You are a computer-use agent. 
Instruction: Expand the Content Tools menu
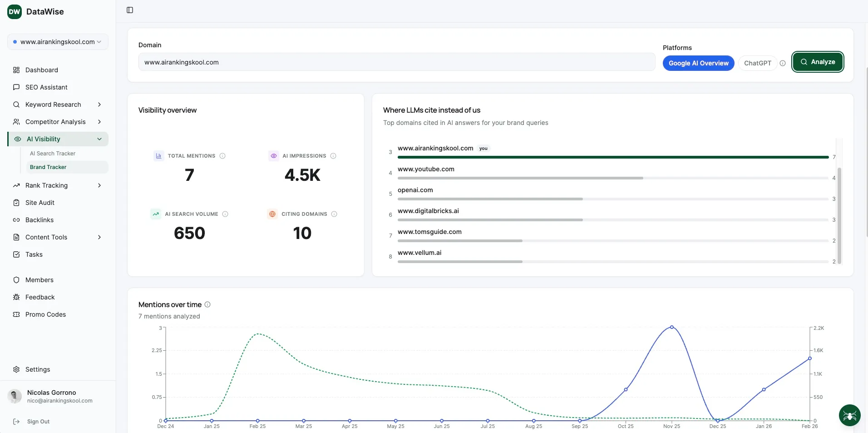click(46, 237)
